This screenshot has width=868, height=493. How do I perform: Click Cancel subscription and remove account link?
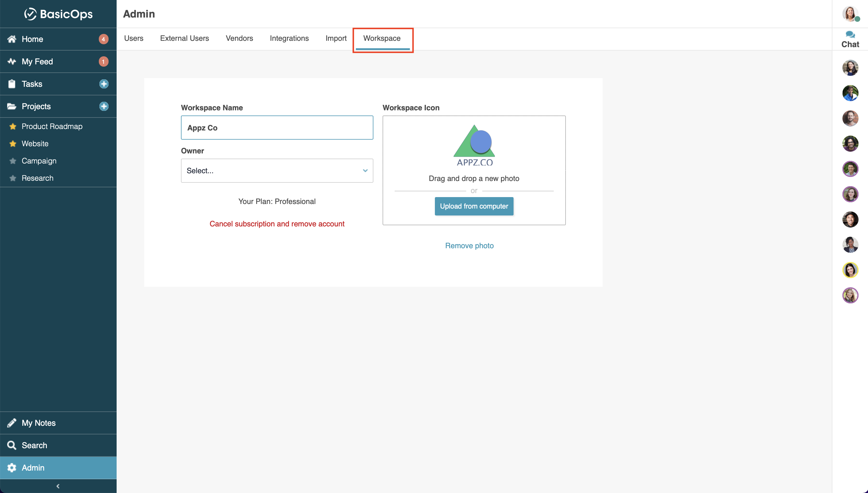pyautogui.click(x=277, y=224)
